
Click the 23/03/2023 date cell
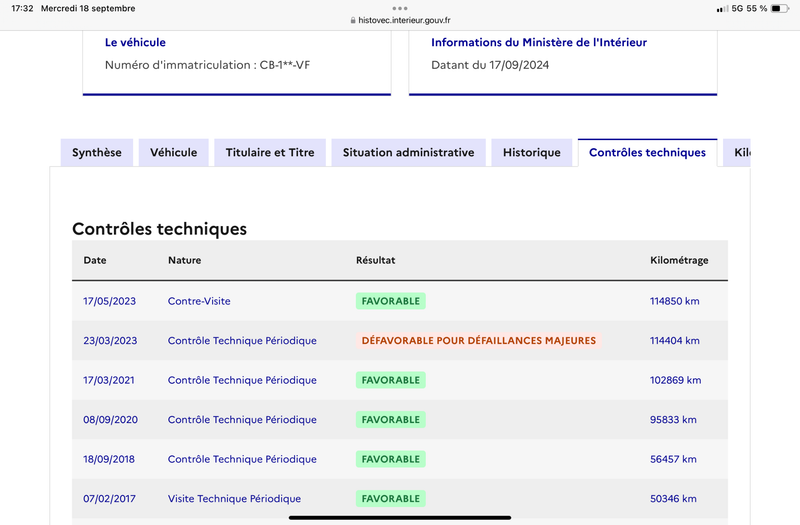tap(110, 340)
